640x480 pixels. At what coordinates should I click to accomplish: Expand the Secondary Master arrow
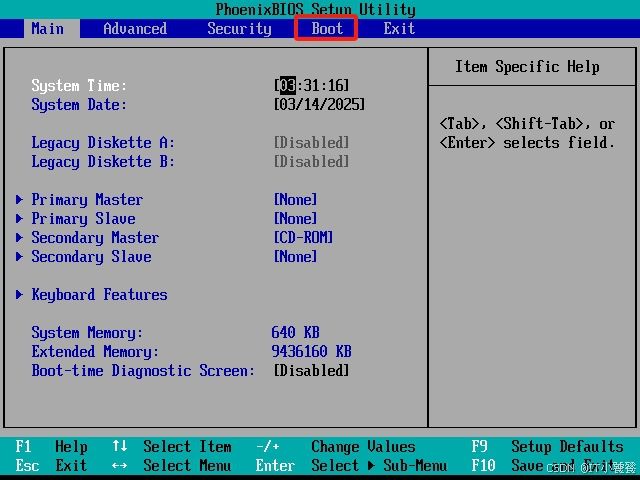coord(19,237)
